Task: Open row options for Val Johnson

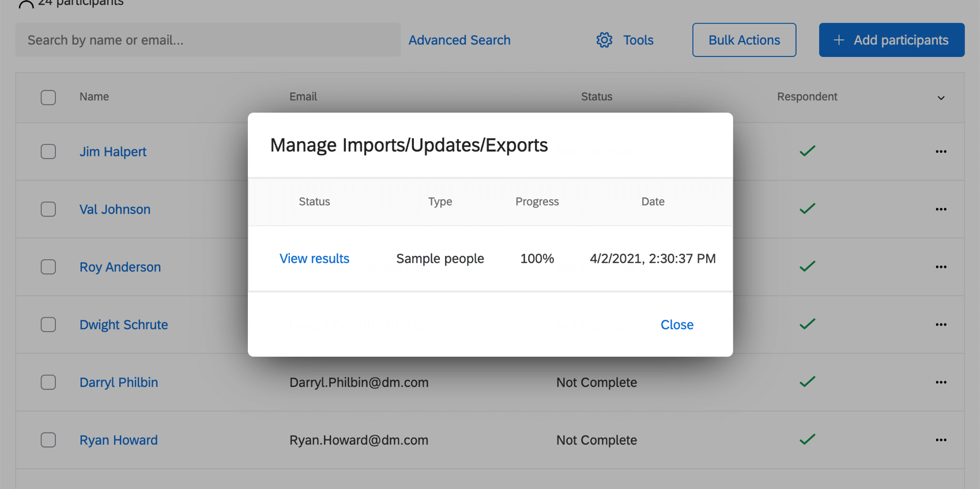Action: pyautogui.click(x=941, y=209)
